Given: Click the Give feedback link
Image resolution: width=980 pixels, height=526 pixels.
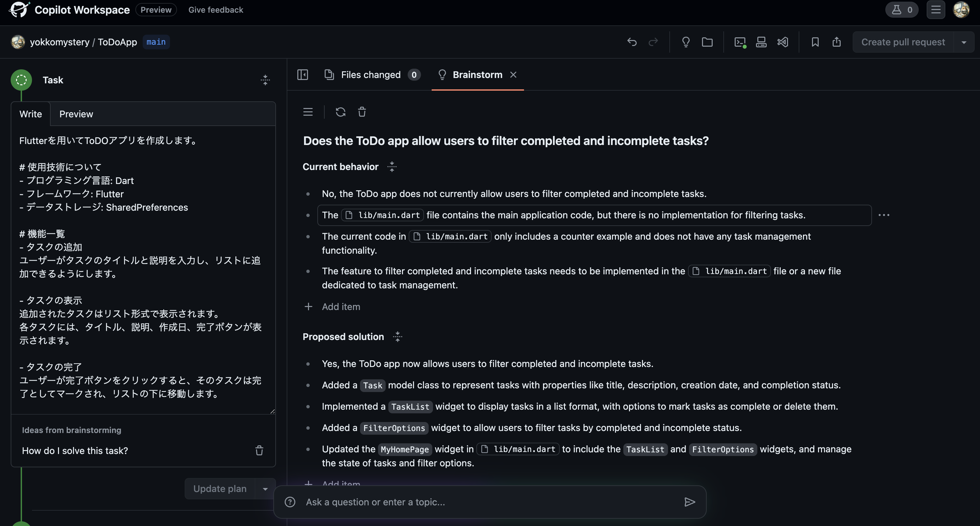Looking at the screenshot, I should point(215,10).
